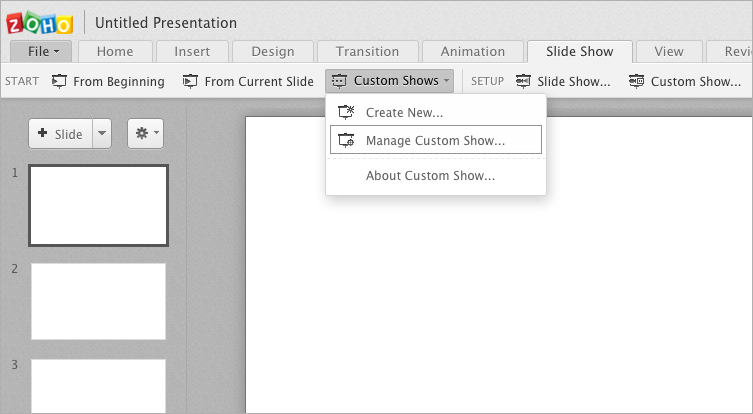Click the From Beginning slideshow icon
Viewport: 753px width, 414px height.
pos(60,81)
